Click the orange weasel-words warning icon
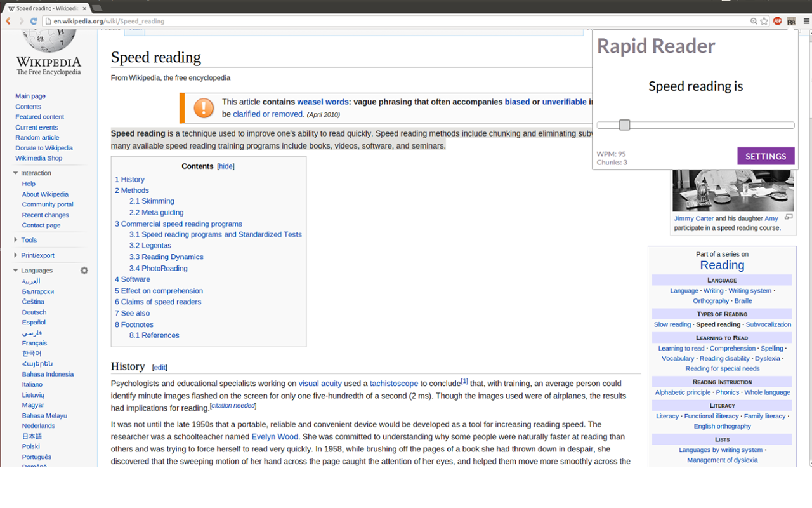 [204, 107]
